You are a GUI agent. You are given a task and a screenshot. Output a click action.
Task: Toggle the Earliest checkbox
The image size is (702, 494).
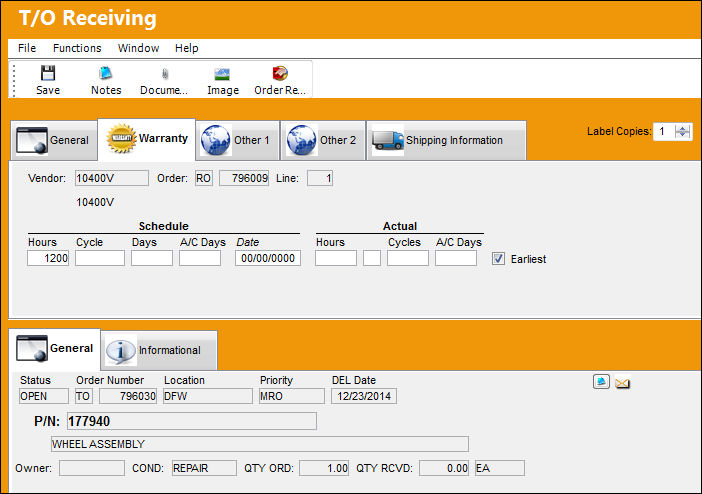point(498,258)
